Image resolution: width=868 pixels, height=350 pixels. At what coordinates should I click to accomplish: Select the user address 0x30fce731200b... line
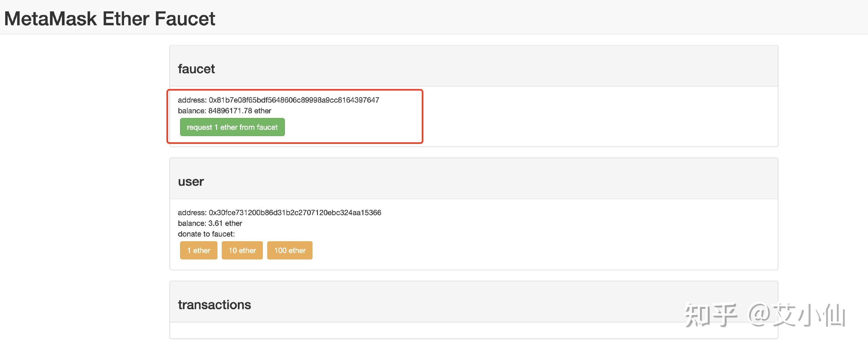[279, 213]
